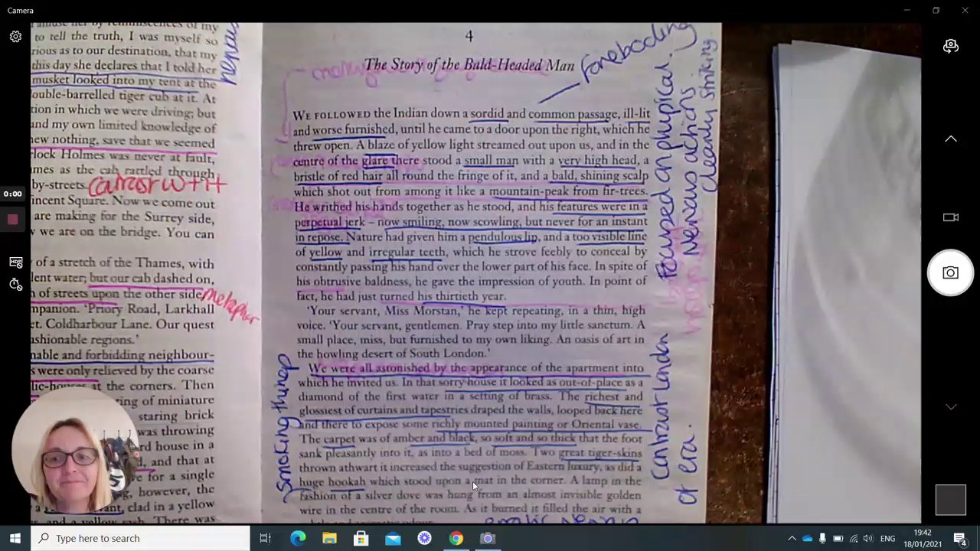Viewport: 980px width, 551px height.
Task: Launch Microsoft Edge from taskbar
Action: click(x=298, y=538)
